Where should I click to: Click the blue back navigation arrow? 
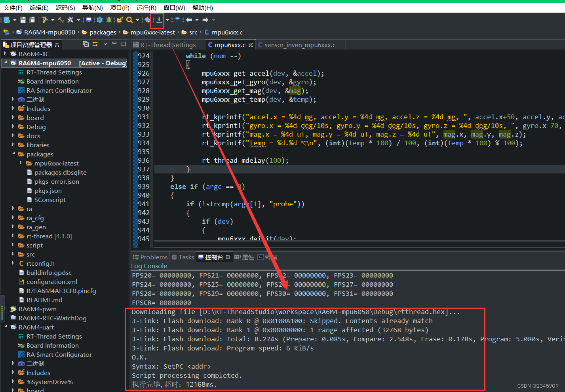189,20
